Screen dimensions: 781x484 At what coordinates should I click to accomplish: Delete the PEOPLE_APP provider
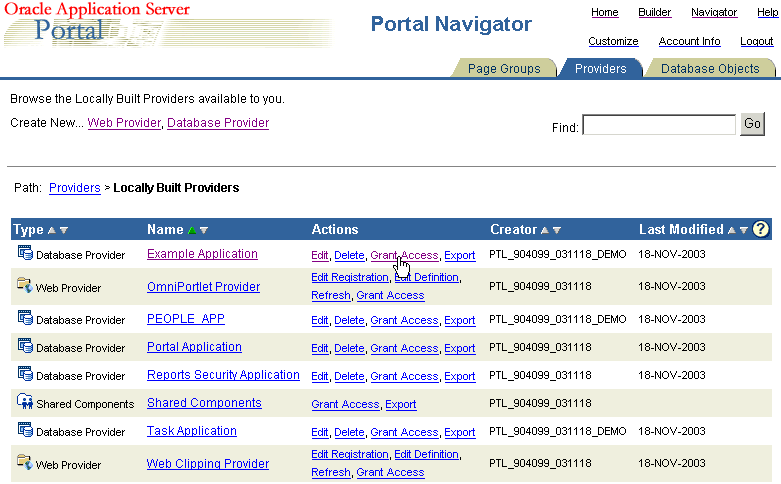pos(349,320)
